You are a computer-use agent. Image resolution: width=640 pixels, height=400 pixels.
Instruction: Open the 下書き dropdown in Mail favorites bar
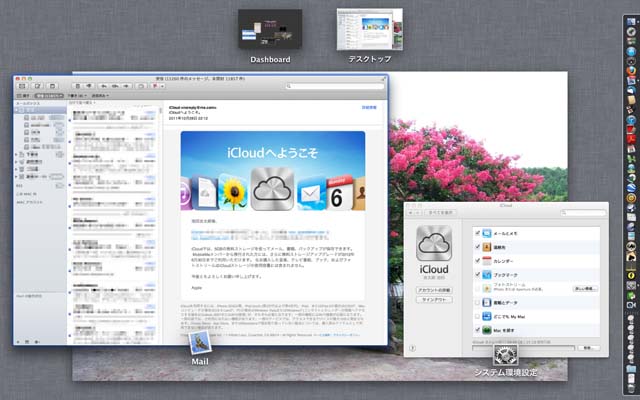[x=78, y=96]
